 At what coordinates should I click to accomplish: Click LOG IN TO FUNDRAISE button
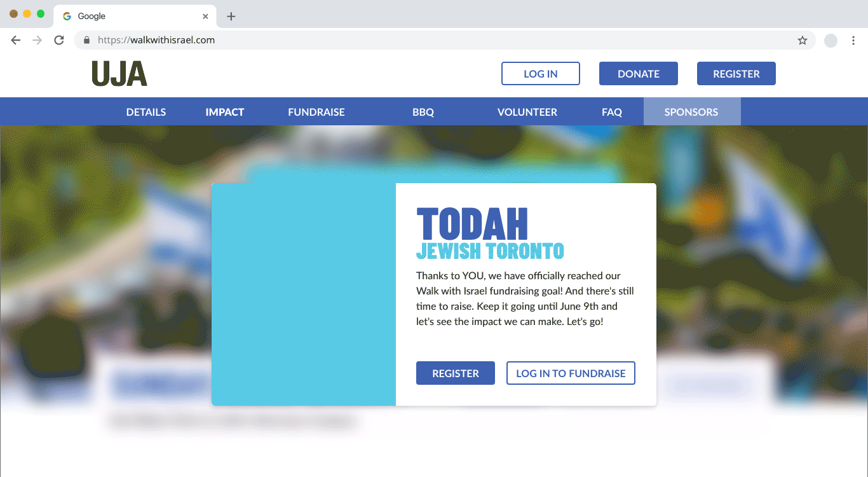(571, 373)
